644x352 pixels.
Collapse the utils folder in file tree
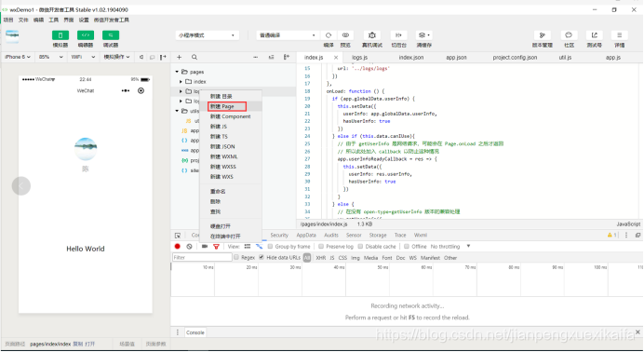click(177, 111)
